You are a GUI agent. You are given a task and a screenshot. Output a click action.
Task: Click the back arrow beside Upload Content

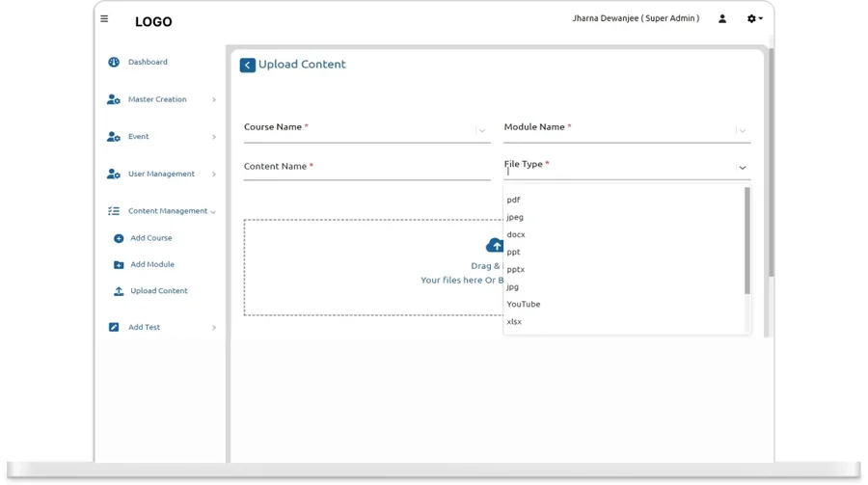(248, 65)
